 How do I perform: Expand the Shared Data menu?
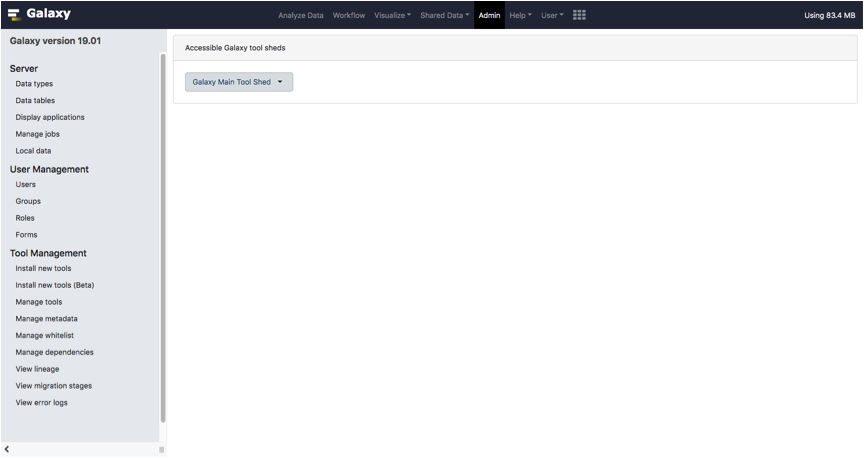[x=445, y=15]
